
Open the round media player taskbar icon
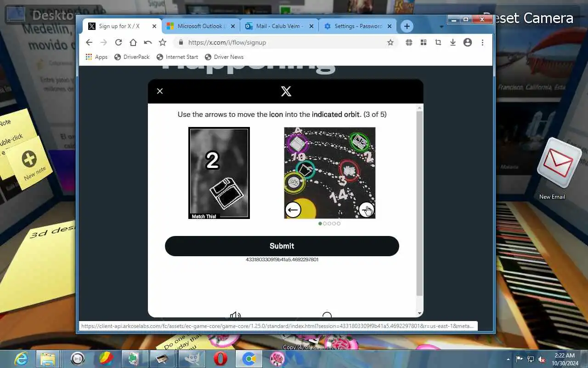tap(77, 359)
